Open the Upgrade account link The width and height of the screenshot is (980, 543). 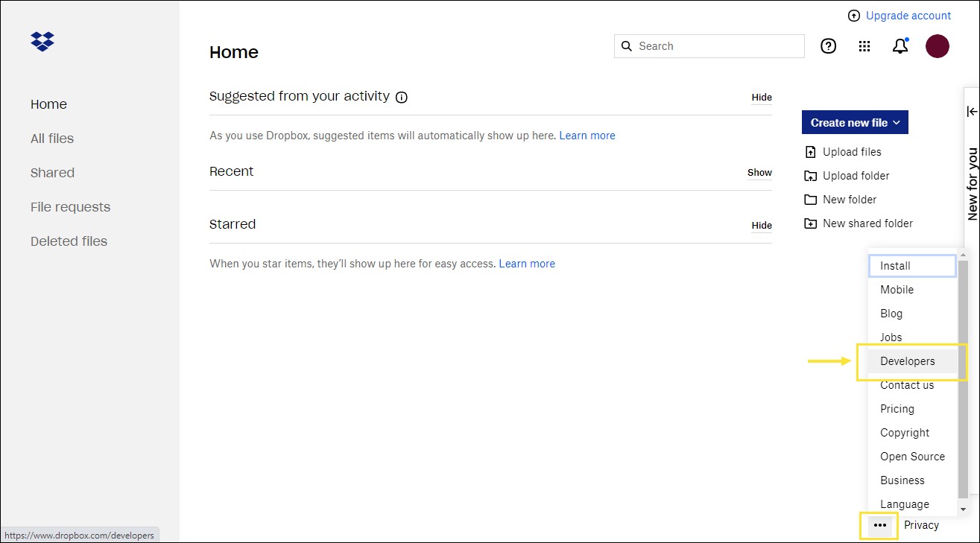tap(908, 15)
